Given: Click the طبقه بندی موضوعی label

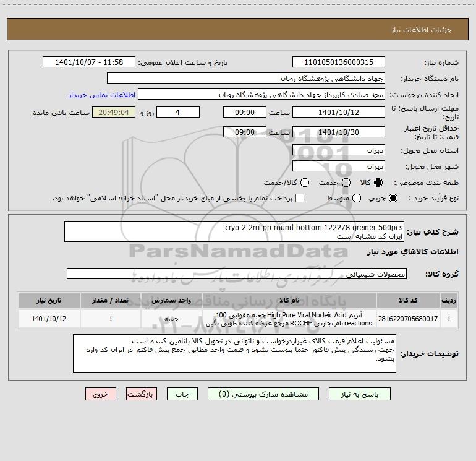Looking at the screenshot, I should pos(426,183).
